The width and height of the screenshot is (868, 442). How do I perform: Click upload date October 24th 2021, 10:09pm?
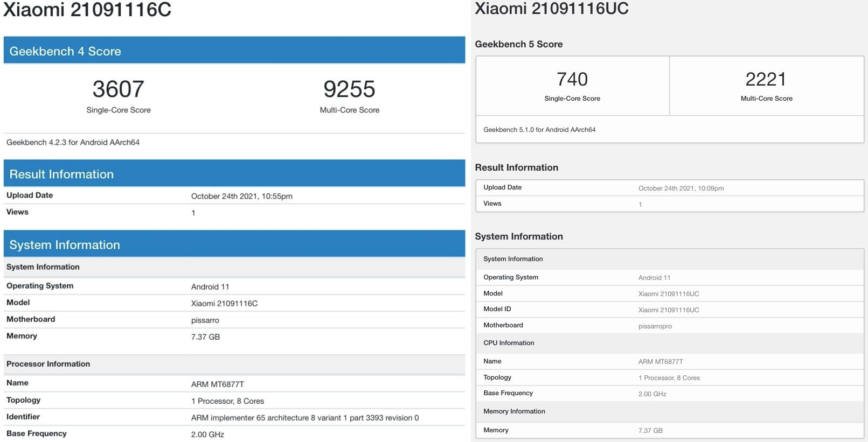pyautogui.click(x=681, y=188)
